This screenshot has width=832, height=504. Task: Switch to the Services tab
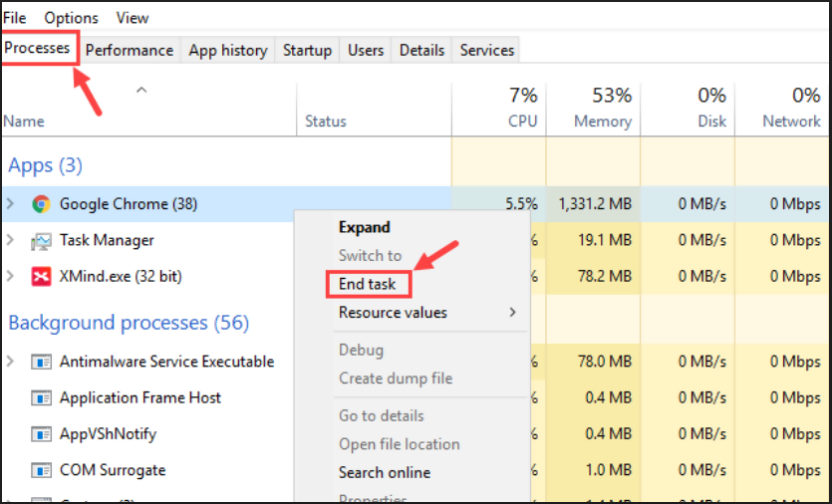tap(486, 50)
